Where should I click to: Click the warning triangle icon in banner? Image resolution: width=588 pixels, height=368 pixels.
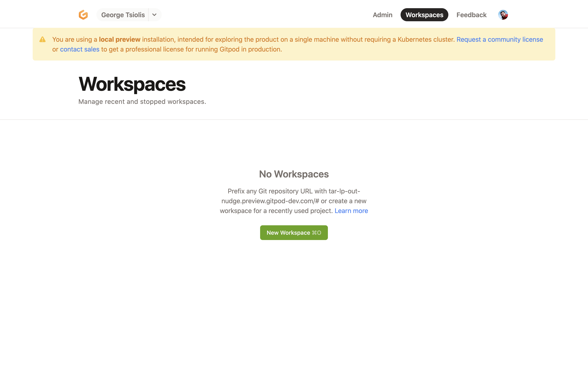(x=42, y=39)
